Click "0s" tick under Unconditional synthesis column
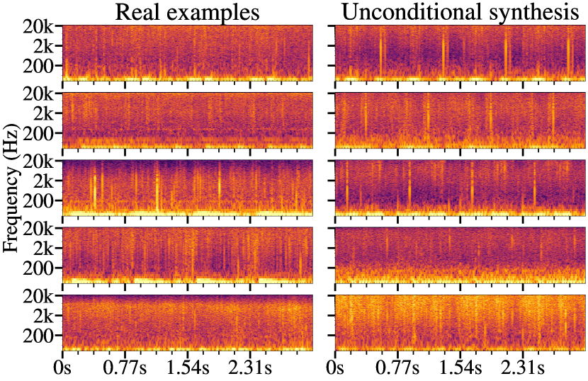588x381 pixels. pyautogui.click(x=335, y=368)
